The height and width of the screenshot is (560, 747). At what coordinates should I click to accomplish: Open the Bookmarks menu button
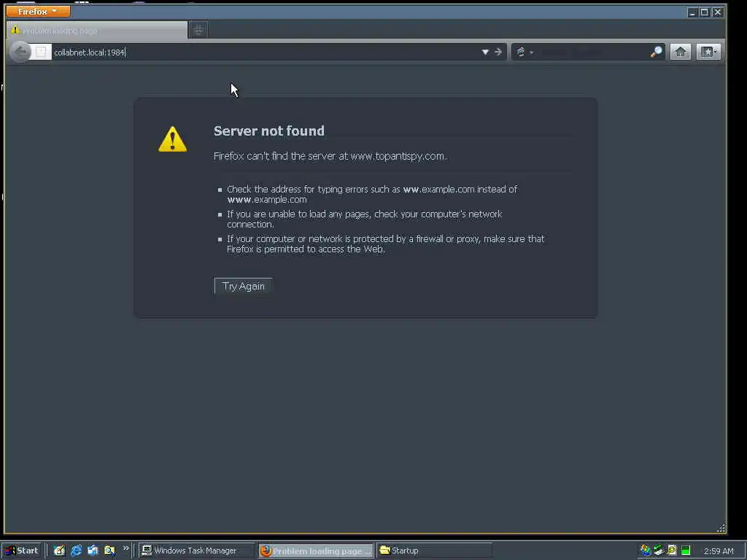click(x=708, y=52)
